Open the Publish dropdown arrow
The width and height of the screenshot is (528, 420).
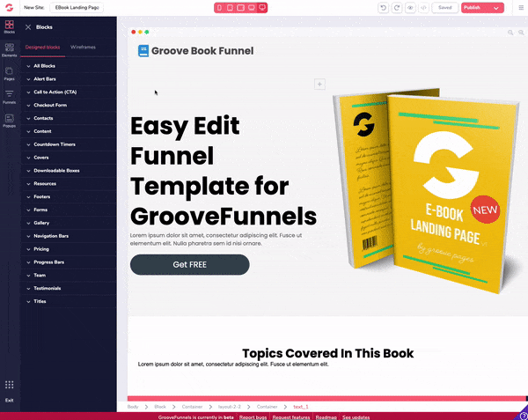pyautogui.click(x=496, y=8)
